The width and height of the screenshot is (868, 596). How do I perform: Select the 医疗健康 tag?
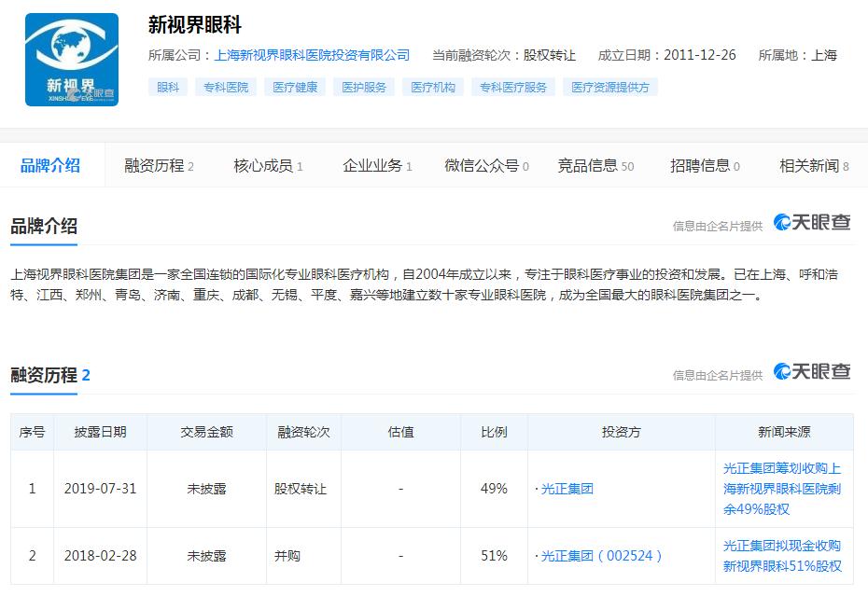pos(295,87)
